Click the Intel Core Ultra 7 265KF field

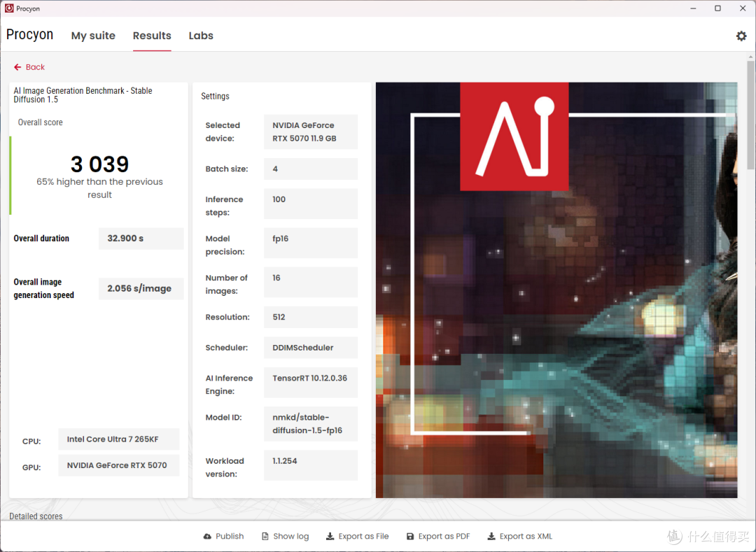pos(118,439)
